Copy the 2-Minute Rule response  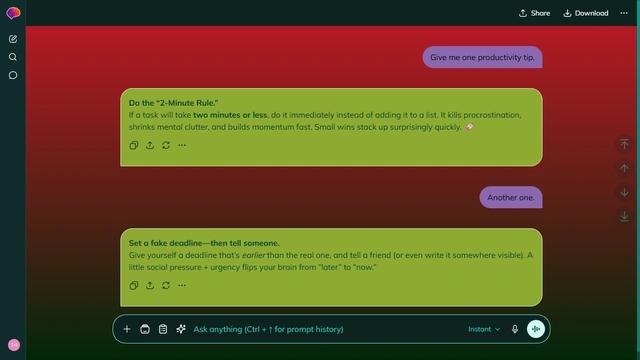point(134,145)
